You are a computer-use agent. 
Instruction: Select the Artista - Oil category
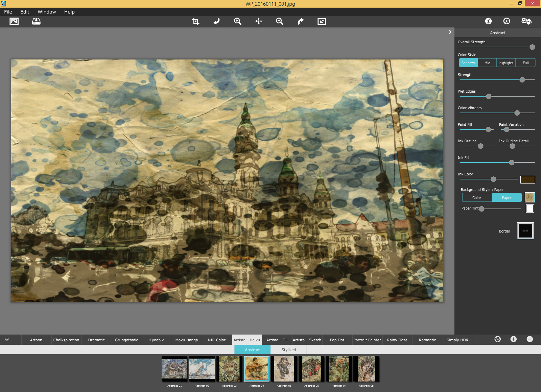point(277,340)
